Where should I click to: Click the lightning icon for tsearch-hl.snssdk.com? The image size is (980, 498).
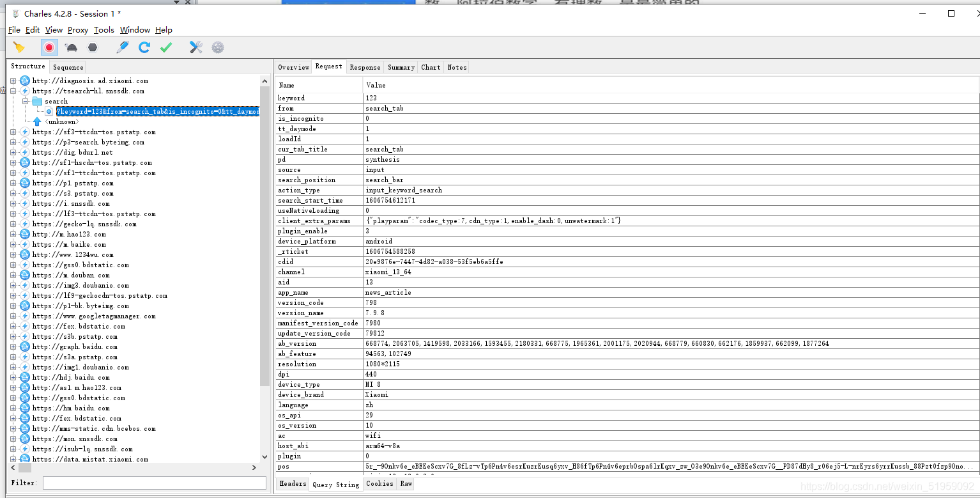(x=25, y=91)
